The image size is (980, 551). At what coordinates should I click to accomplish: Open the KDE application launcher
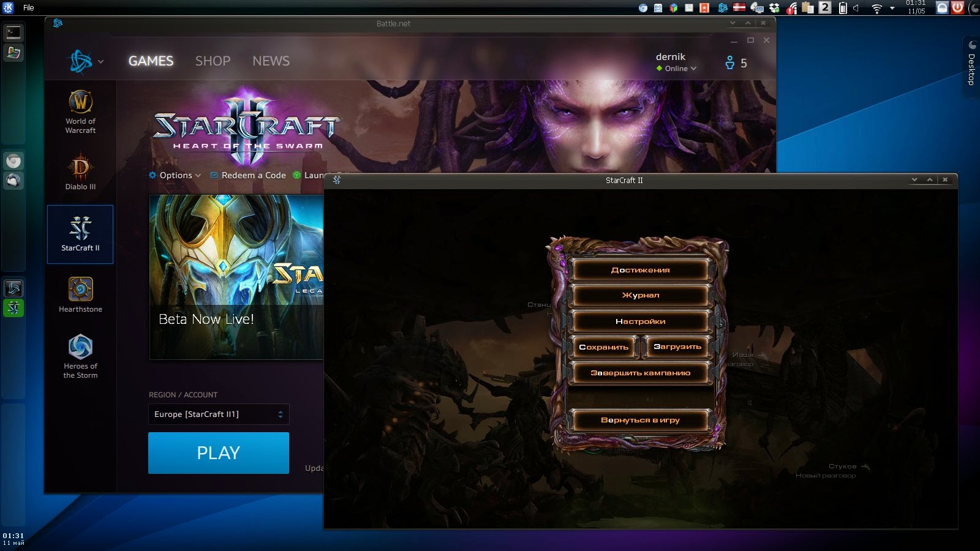click(x=8, y=7)
